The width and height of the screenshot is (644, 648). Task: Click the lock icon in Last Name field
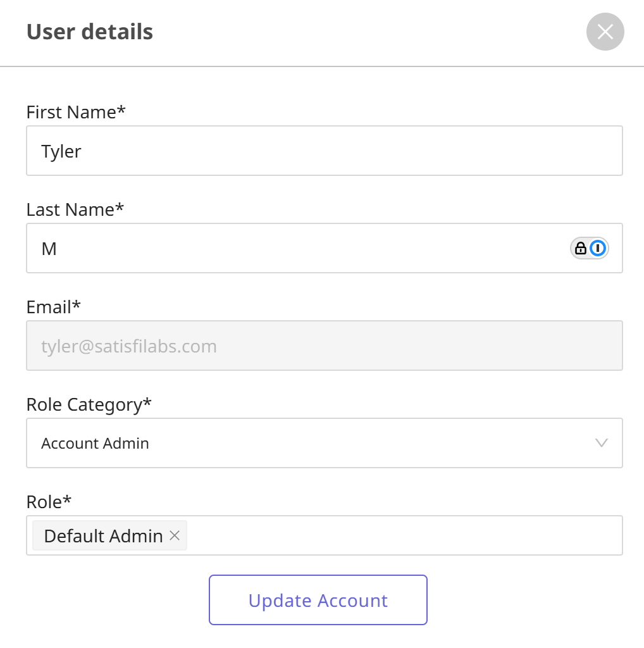tap(580, 248)
